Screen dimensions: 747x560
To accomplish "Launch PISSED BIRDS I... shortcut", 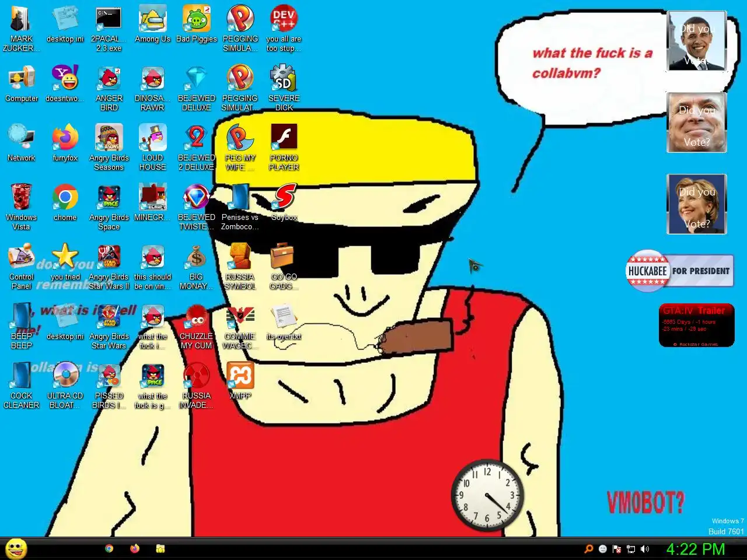I will click(109, 385).
